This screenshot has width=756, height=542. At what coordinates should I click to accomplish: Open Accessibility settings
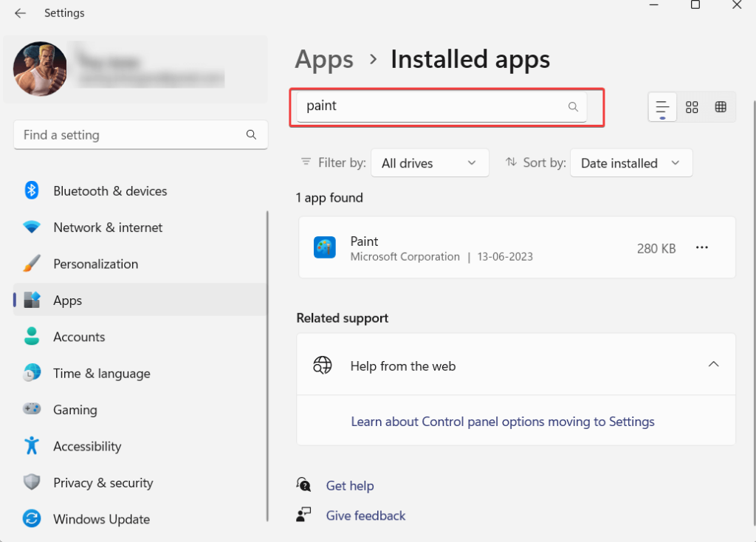click(140, 446)
